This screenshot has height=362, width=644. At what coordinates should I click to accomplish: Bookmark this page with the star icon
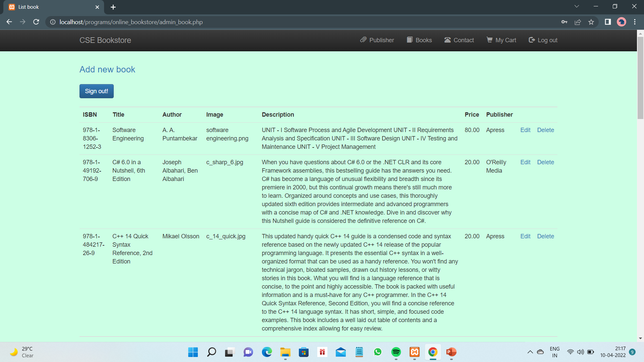(x=591, y=22)
